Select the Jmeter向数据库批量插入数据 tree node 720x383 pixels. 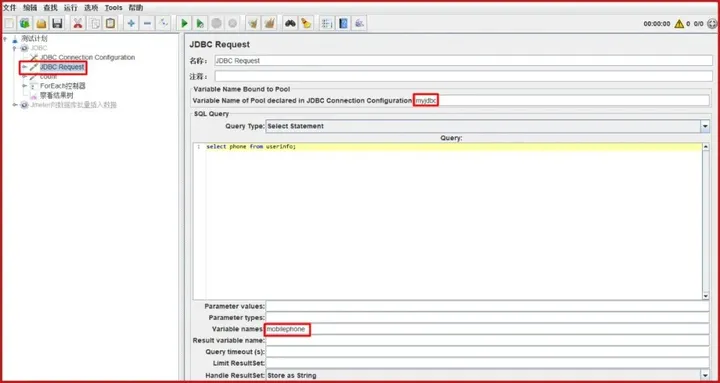[73, 105]
